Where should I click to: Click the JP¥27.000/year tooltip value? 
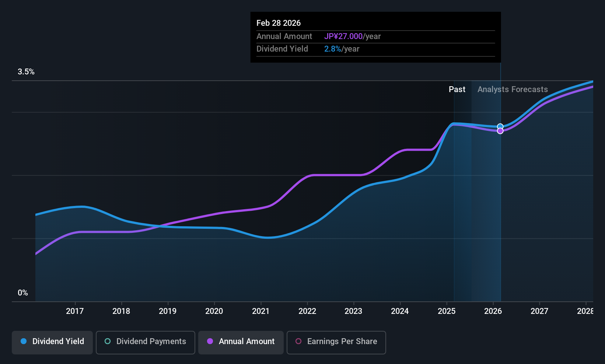pos(352,36)
